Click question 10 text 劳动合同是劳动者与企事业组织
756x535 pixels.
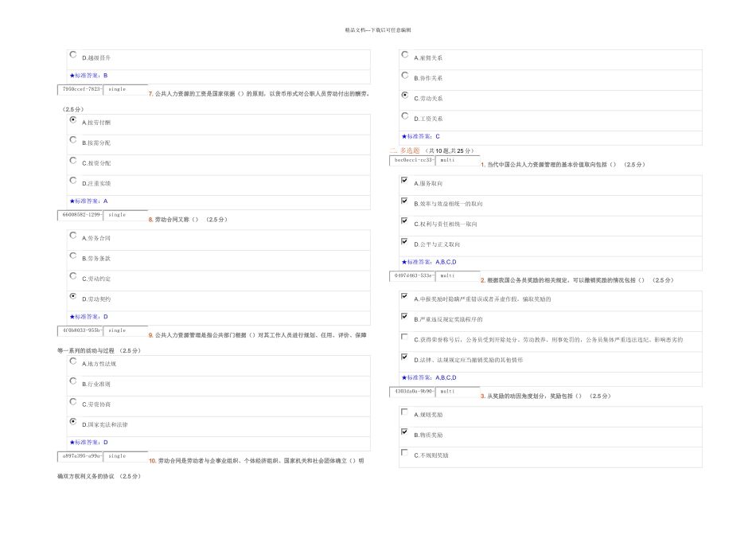[x=261, y=461]
